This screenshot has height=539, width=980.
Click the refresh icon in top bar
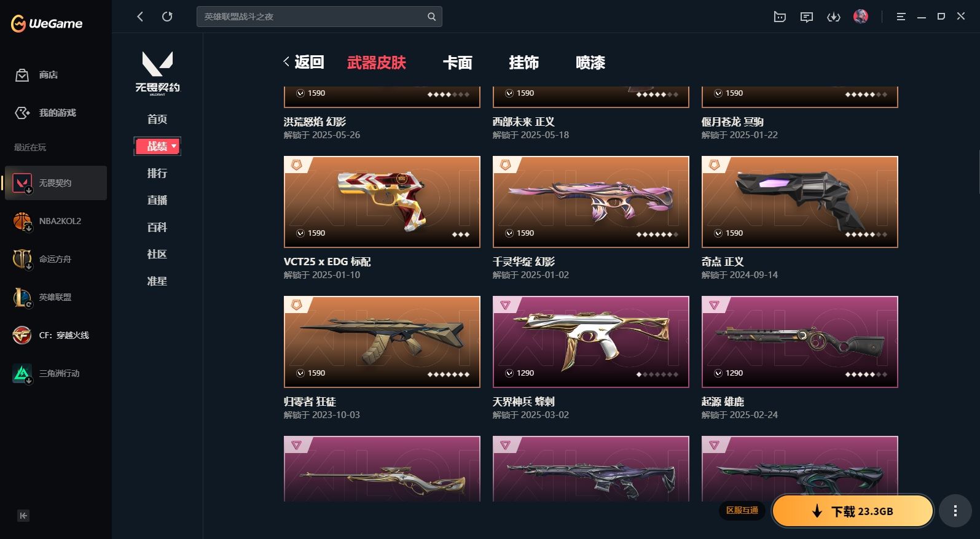point(167,17)
